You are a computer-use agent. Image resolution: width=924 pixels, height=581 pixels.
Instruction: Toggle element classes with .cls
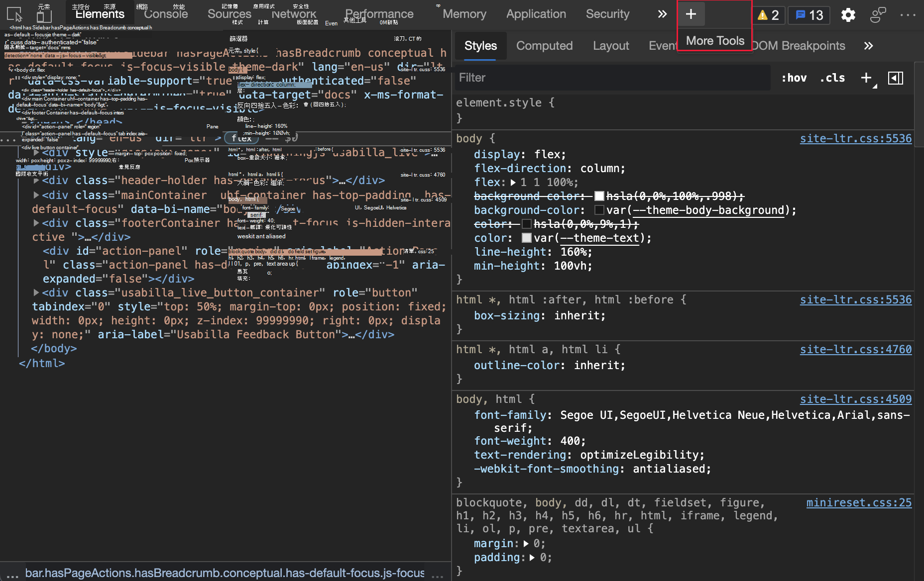tap(832, 78)
